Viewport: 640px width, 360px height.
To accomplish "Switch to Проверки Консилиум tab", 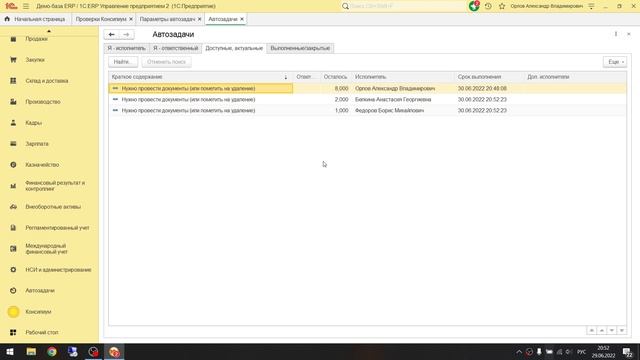I will click(x=101, y=19).
